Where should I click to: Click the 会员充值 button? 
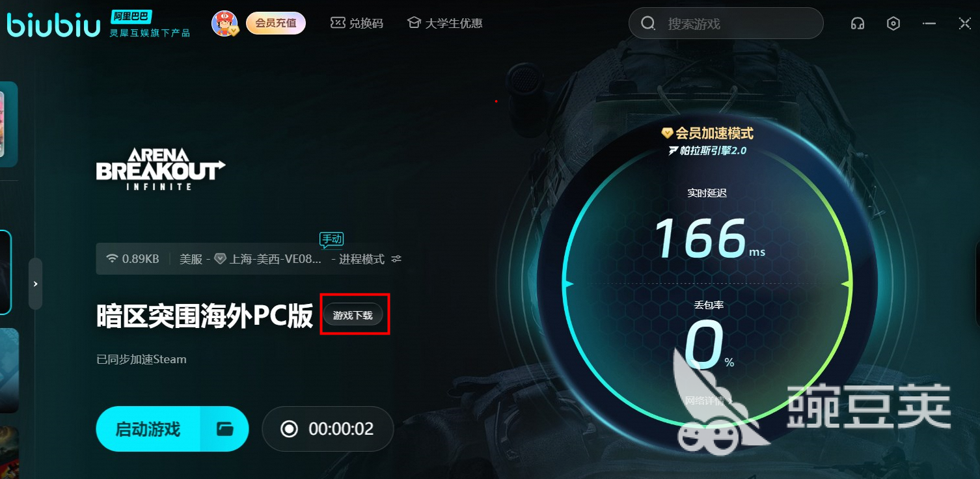276,23
